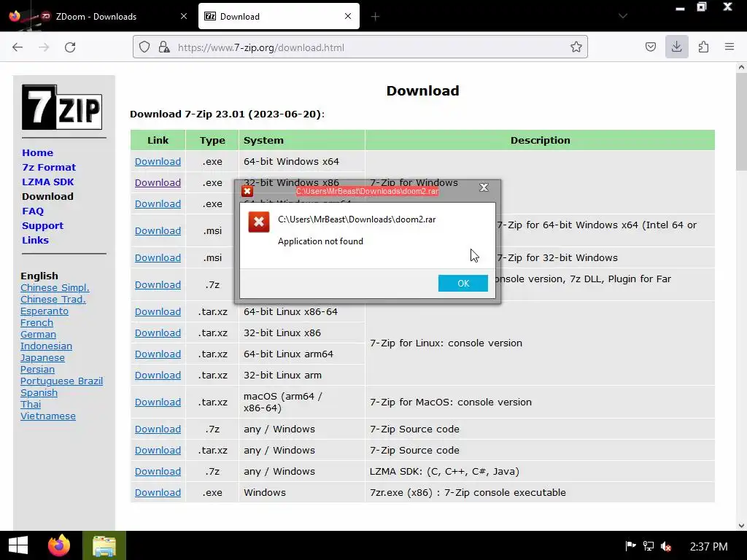The image size is (747, 560).
Task: Open the FAQ page
Action: pos(33,211)
